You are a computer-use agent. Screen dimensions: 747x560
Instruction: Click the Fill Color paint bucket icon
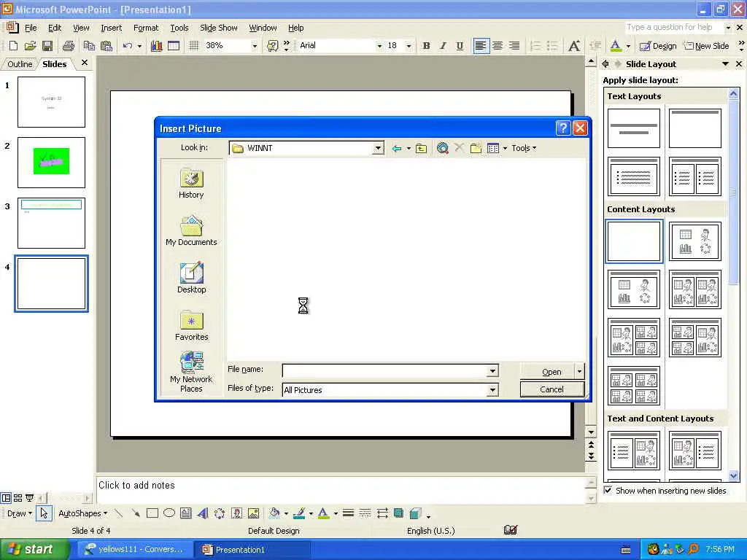(x=274, y=513)
